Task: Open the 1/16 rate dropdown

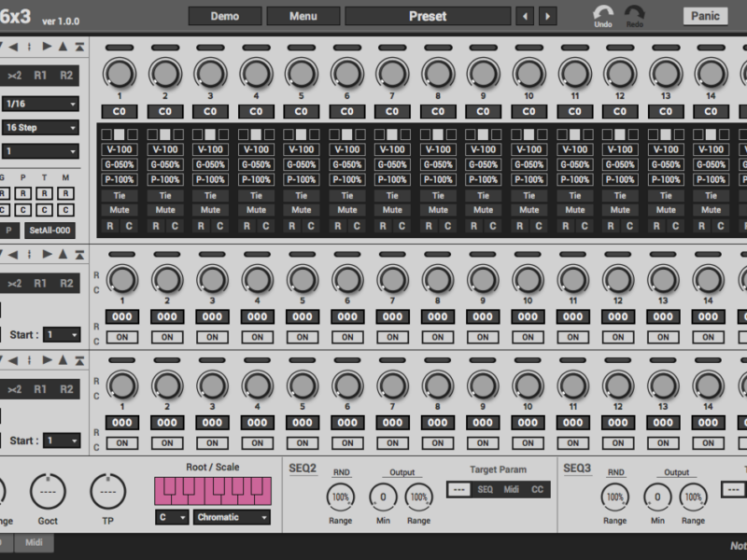Action: pos(40,104)
